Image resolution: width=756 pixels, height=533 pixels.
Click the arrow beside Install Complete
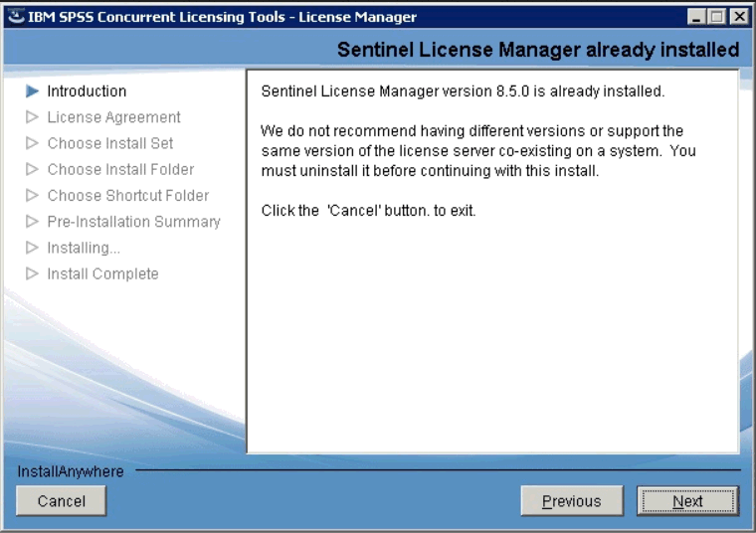(x=32, y=273)
